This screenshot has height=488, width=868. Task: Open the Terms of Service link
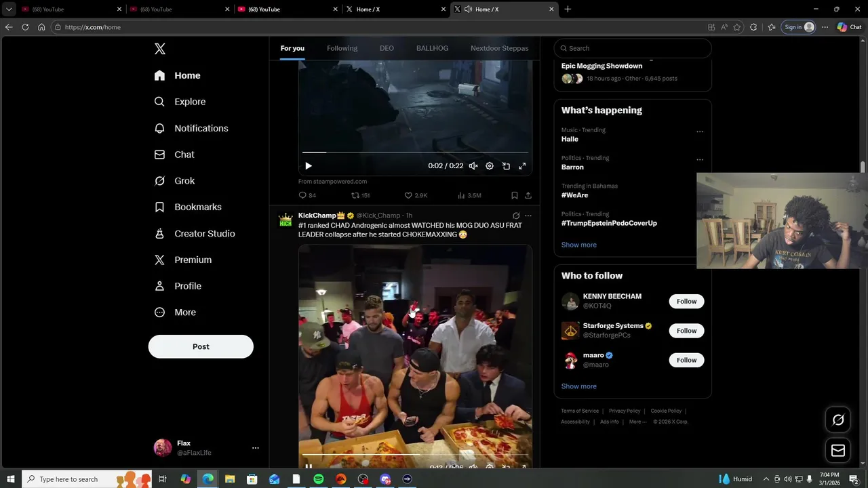click(x=580, y=411)
